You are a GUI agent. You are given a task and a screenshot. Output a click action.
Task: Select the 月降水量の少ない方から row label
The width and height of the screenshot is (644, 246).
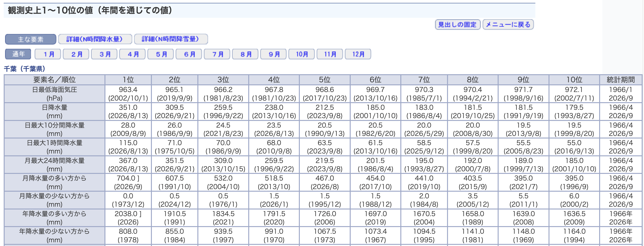click(x=55, y=200)
